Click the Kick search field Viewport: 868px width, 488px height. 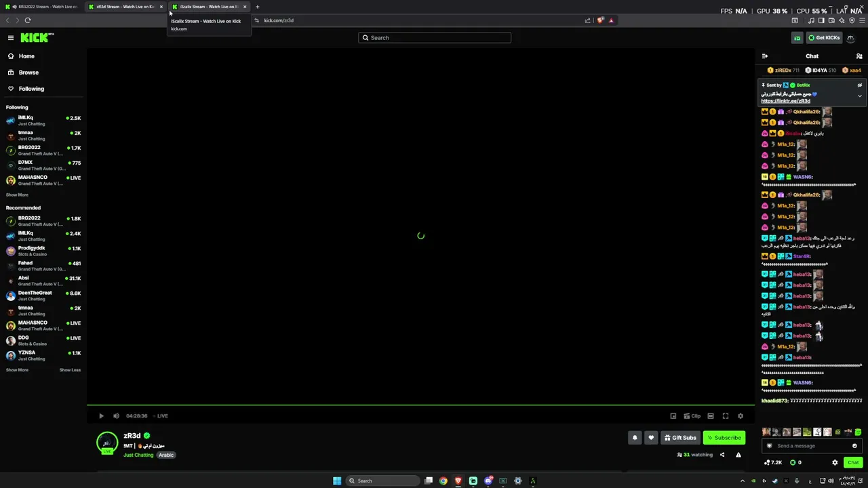click(x=435, y=38)
